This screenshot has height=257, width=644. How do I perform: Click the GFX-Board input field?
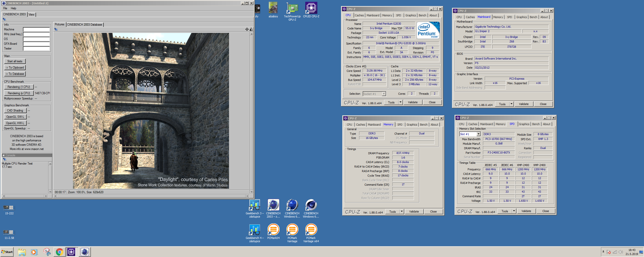click(x=36, y=44)
